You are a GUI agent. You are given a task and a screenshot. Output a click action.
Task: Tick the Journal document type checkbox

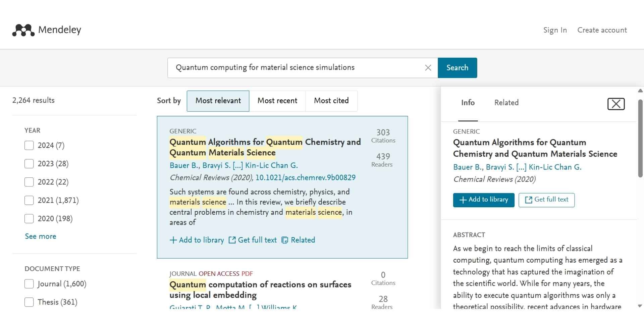tap(29, 284)
